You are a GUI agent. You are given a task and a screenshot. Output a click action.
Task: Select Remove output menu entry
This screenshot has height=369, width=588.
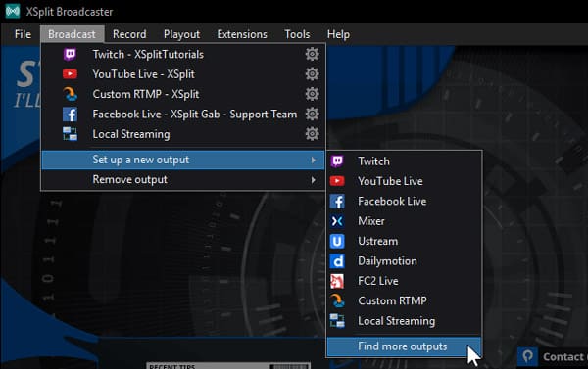tap(183, 180)
